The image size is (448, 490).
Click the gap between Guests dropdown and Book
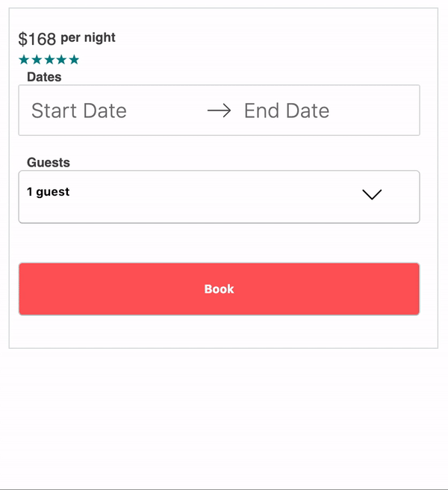click(219, 243)
